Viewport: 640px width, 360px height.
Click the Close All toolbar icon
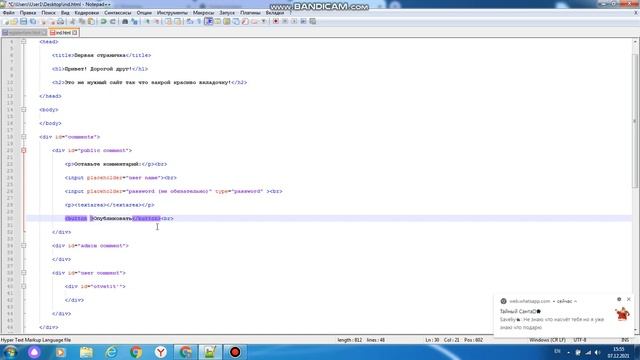52,21
